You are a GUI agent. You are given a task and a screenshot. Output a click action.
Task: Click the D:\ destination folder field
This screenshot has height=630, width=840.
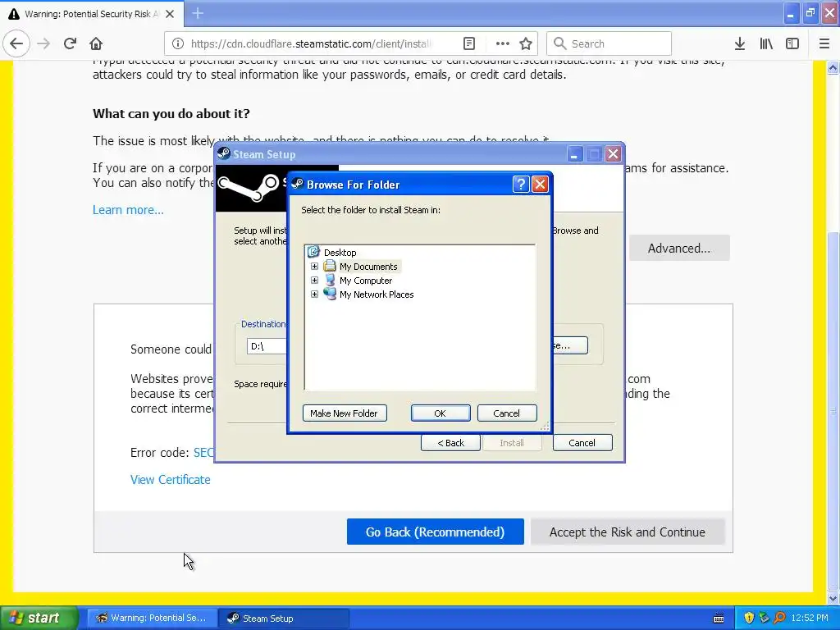tap(267, 346)
